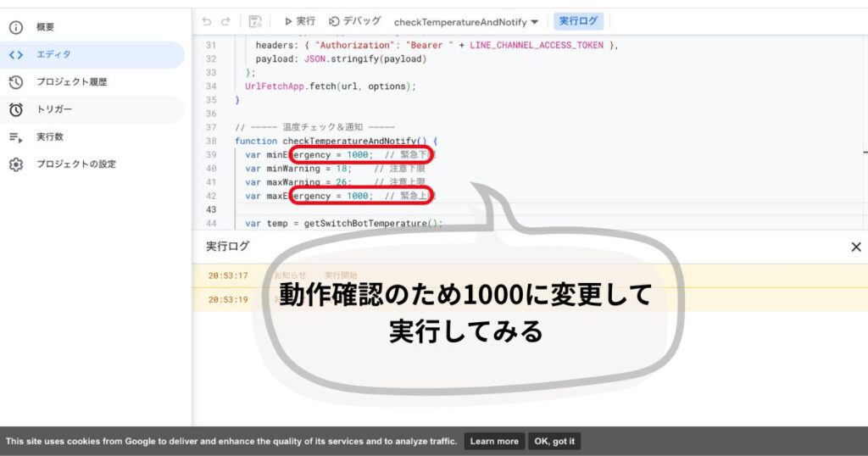Run the selected function with 実行
The width and height of the screenshot is (868, 456).
[299, 21]
